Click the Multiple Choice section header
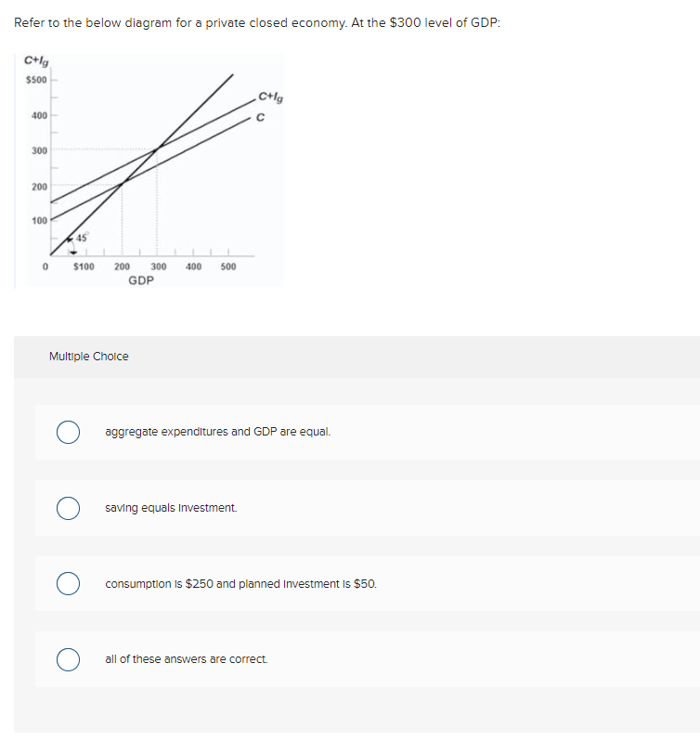 89,357
